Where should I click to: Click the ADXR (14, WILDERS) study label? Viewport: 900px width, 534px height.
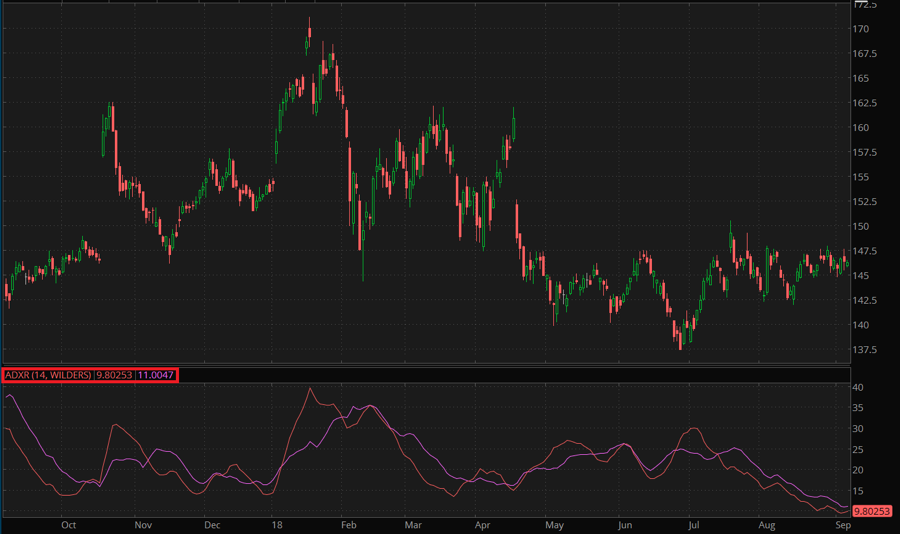(48, 375)
